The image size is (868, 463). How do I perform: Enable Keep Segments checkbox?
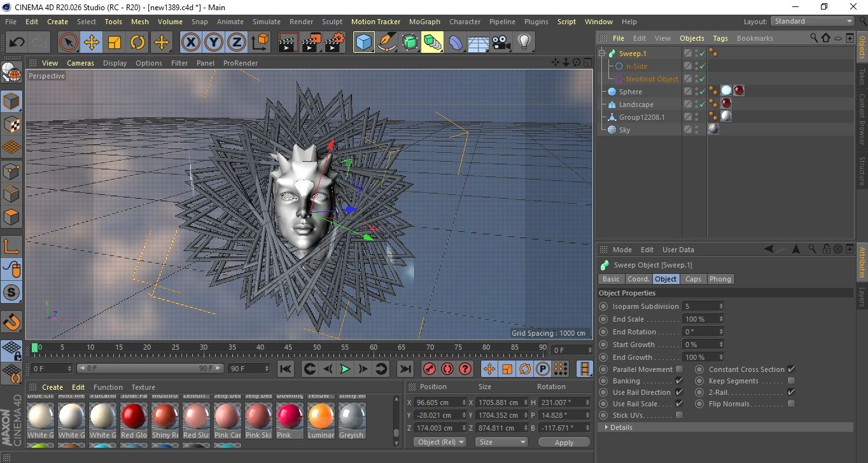[791, 381]
